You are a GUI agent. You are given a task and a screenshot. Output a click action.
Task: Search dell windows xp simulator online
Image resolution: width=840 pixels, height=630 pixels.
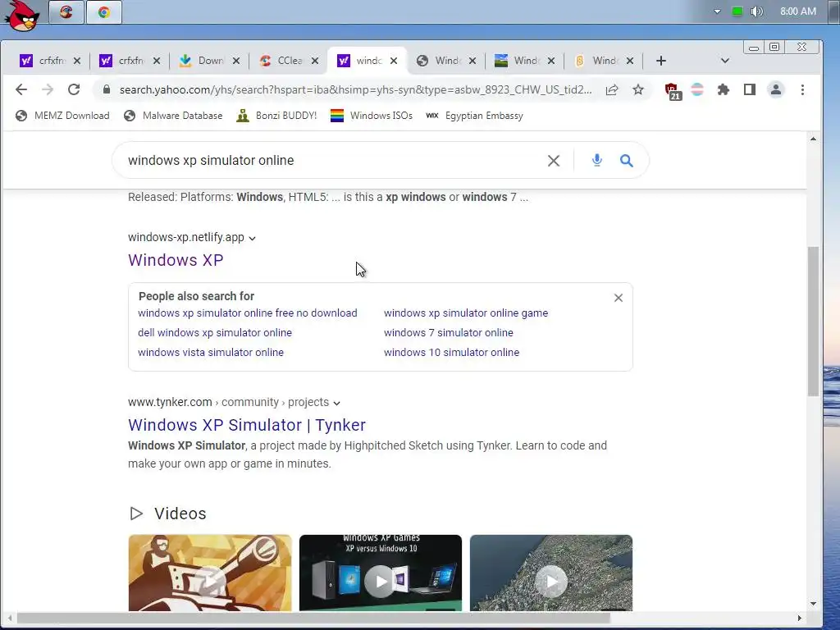pos(215,333)
